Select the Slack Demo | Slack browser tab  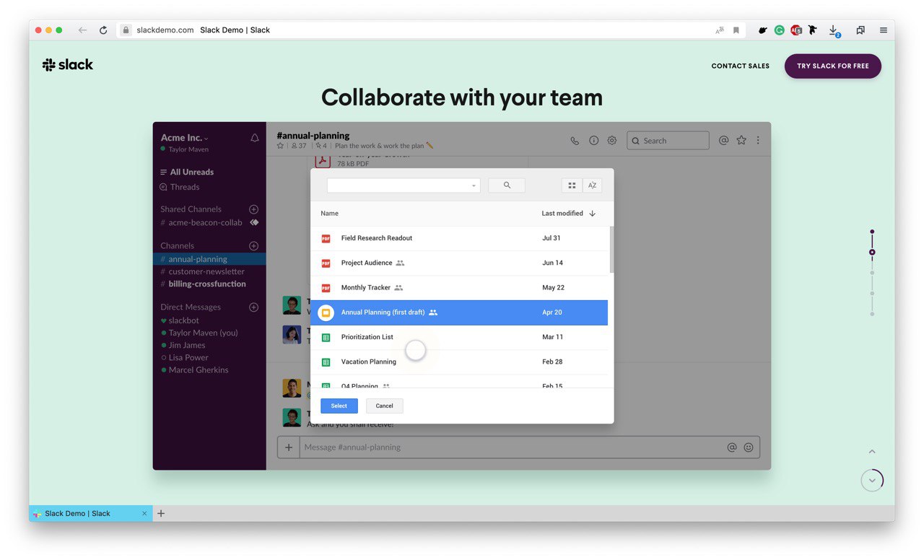tap(91, 513)
